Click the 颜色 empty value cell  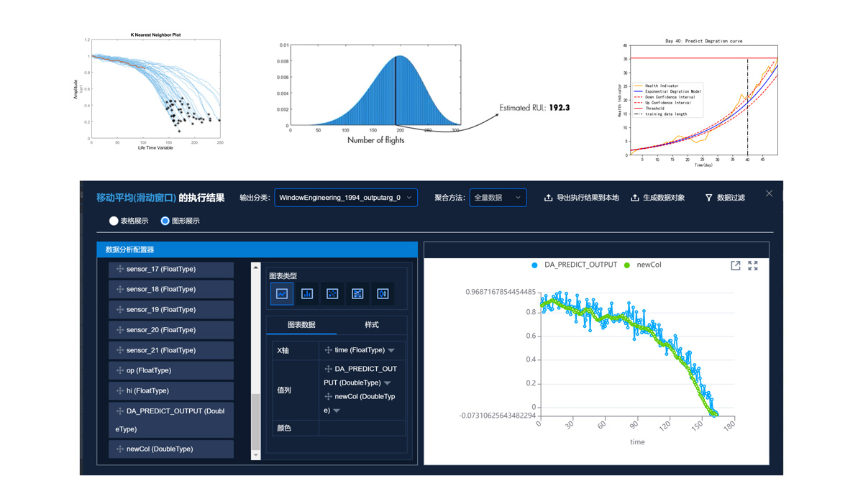(362, 428)
